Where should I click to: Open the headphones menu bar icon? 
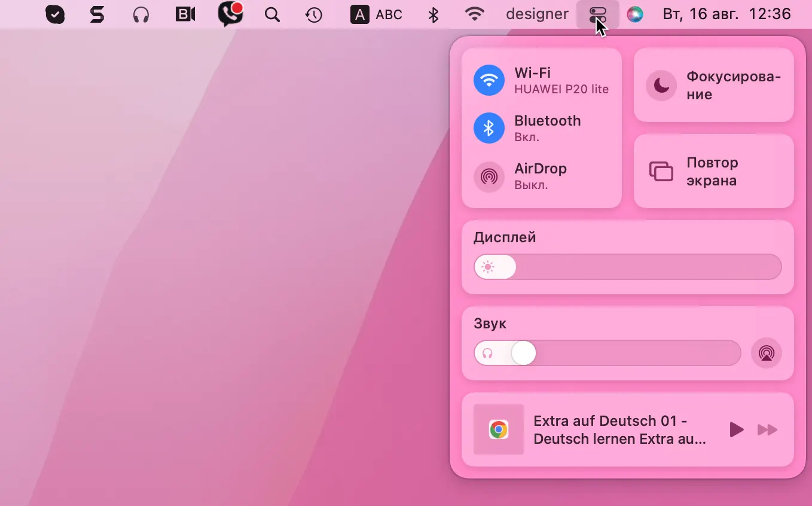point(141,14)
